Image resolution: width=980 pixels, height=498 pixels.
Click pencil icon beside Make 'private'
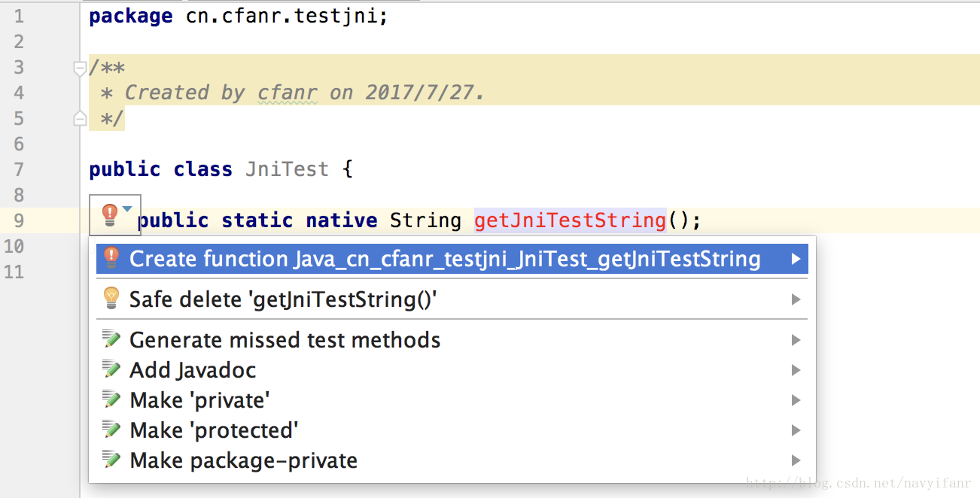(111, 400)
